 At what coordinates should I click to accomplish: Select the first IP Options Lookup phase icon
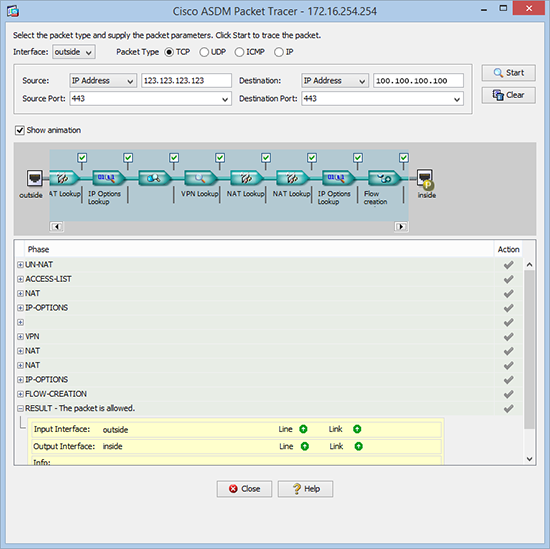[x=109, y=178]
